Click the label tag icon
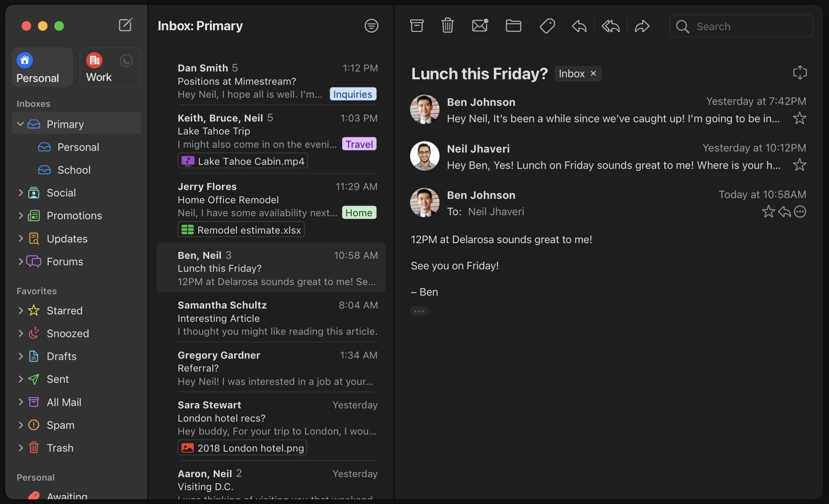The height and width of the screenshot is (504, 829). 547,26
